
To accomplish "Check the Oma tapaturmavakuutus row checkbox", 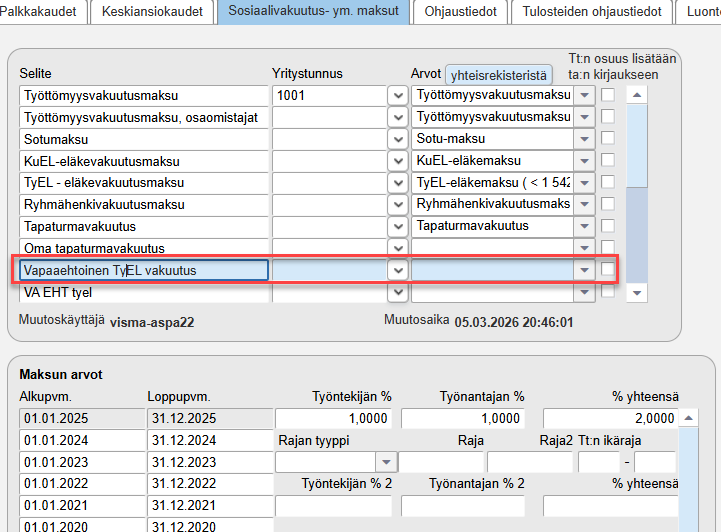I will coord(608,247).
